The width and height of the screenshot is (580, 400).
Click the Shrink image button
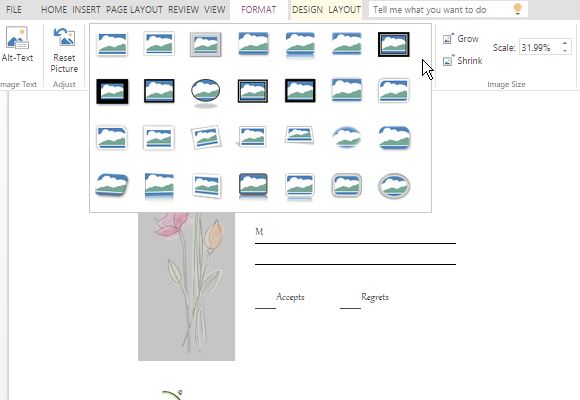click(x=462, y=61)
